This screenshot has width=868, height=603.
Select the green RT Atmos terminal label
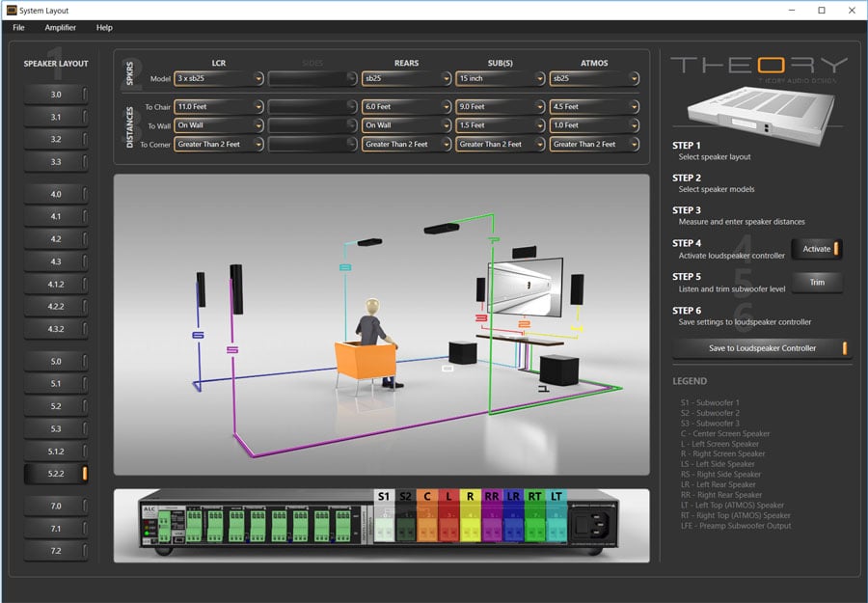534,497
